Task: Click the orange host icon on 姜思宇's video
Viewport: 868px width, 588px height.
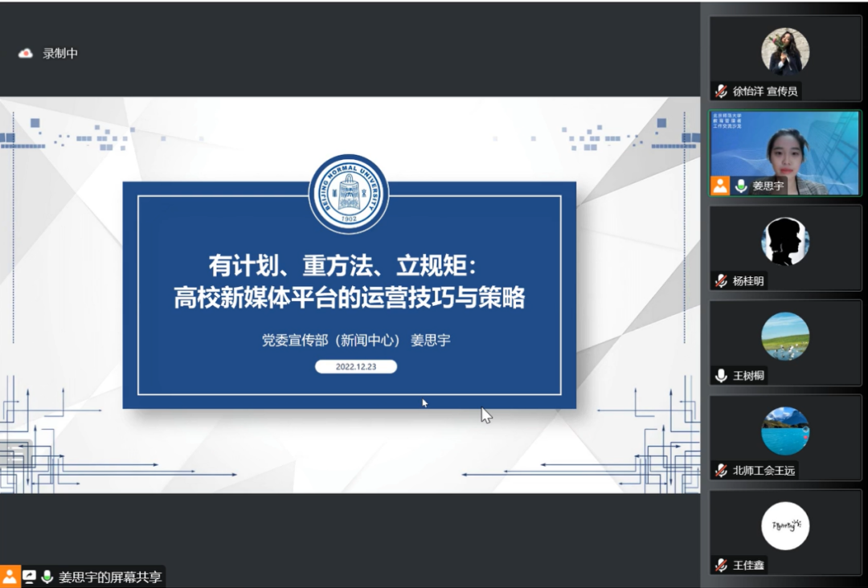Action: click(x=720, y=186)
